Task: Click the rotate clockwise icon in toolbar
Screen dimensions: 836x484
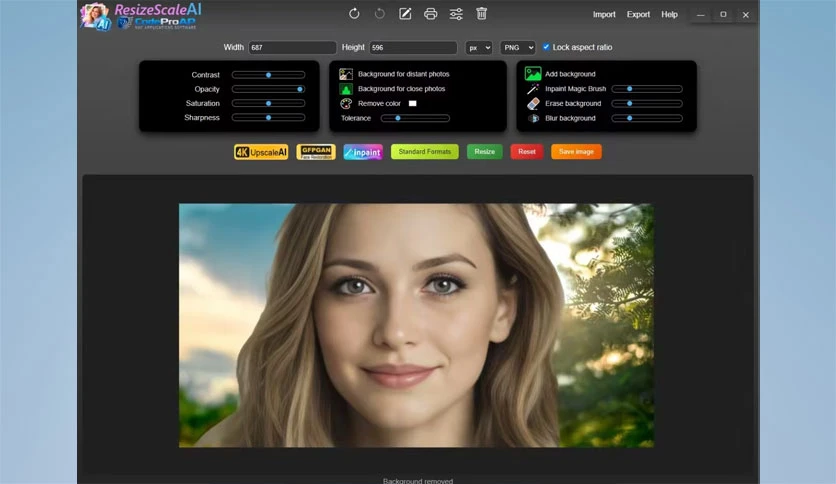Action: pyautogui.click(x=354, y=14)
